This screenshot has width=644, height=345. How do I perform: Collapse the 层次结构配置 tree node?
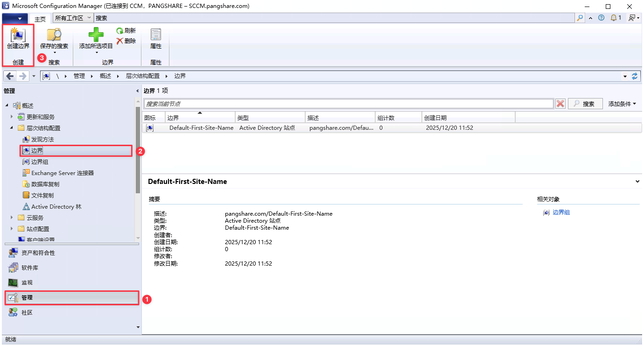point(12,128)
